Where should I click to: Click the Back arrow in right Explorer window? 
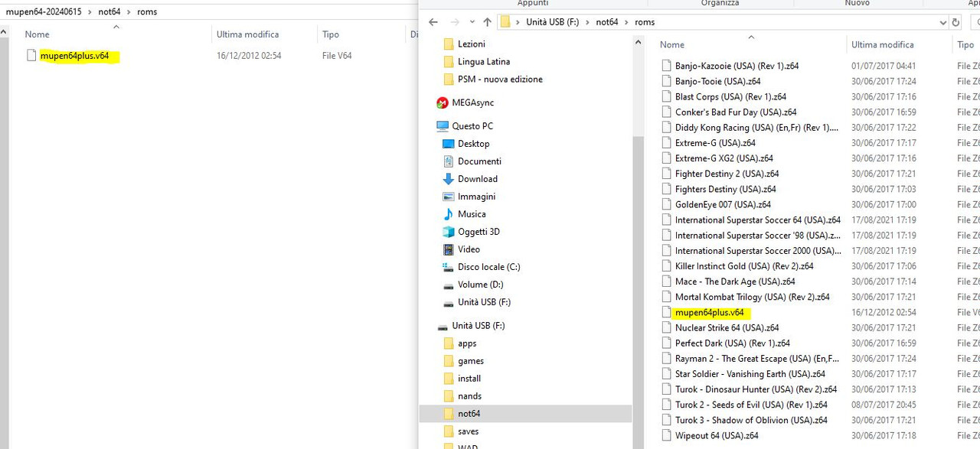433,22
